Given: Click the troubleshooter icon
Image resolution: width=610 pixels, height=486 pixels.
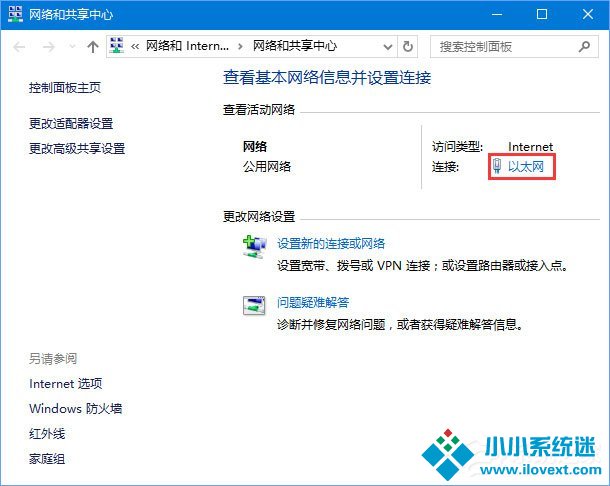Looking at the screenshot, I should 254,305.
